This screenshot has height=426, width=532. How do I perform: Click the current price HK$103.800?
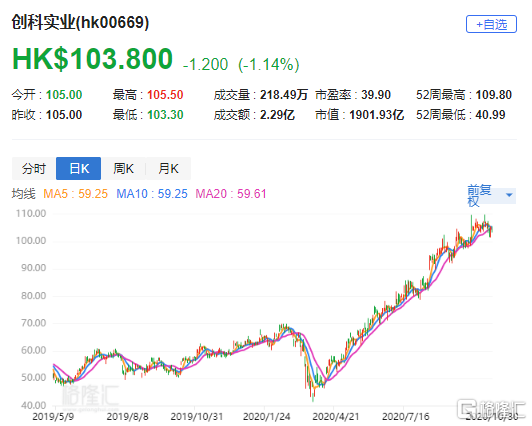click(92, 59)
